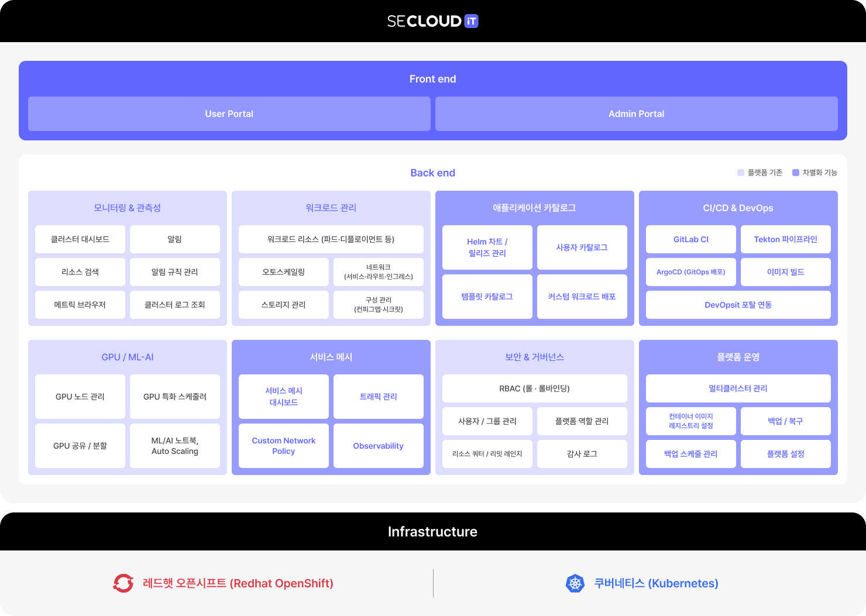Viewport: 866px width, 616px height.
Task: Click ML/AI 노트북, Auto Scaling card
Action: click(x=175, y=446)
